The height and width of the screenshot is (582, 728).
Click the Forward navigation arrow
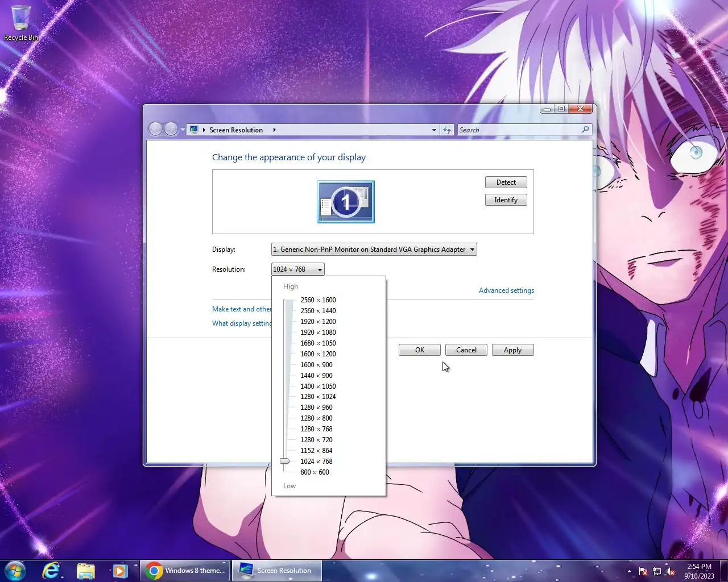point(171,129)
